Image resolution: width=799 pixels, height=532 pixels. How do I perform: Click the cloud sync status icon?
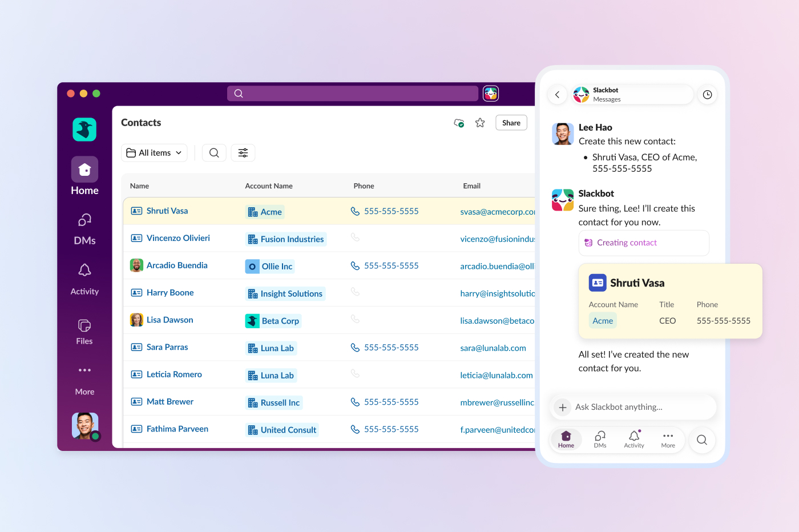(x=459, y=123)
